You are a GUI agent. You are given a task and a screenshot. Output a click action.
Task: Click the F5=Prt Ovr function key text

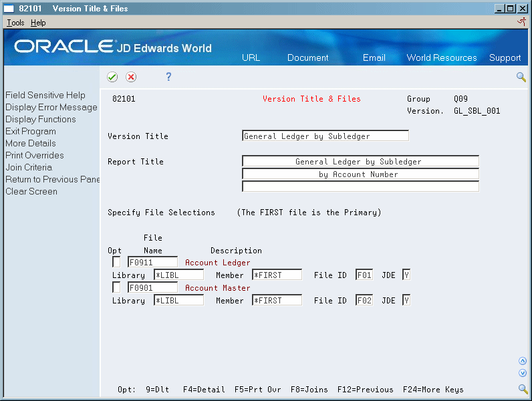point(258,390)
